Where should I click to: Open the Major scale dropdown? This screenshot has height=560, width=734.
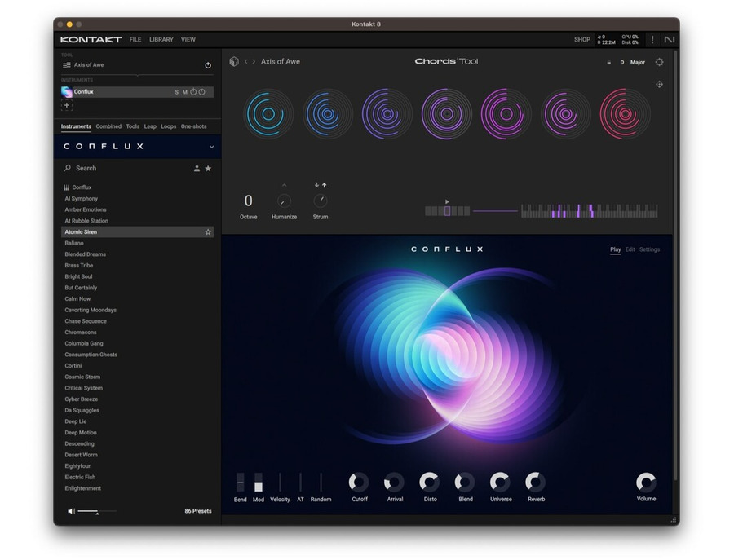point(637,62)
